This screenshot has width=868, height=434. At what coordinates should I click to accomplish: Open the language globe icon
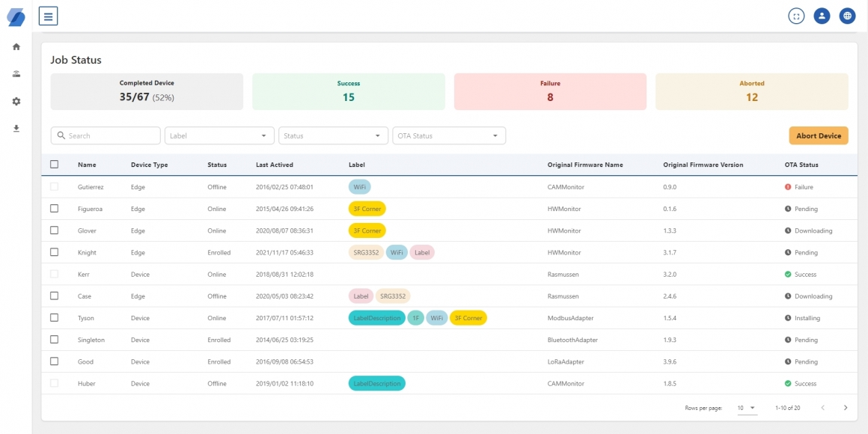coord(847,16)
